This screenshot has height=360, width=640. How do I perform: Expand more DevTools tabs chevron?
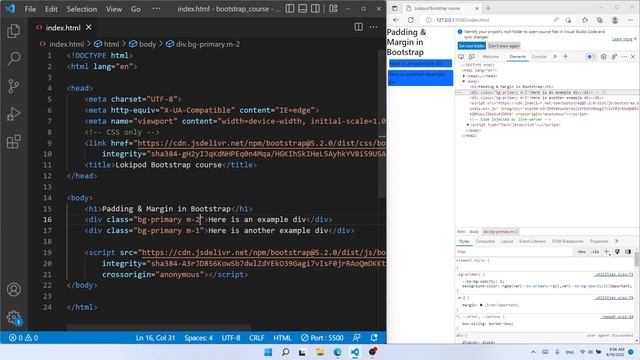click(x=555, y=57)
